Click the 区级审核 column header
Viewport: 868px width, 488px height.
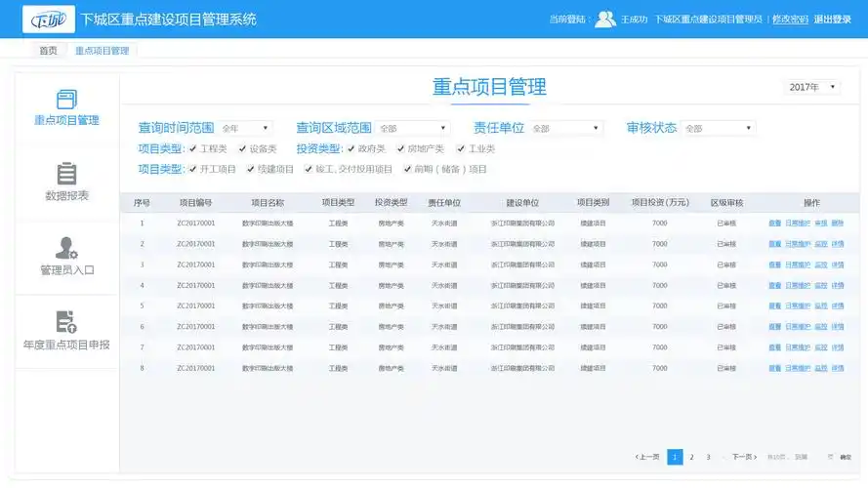click(726, 202)
